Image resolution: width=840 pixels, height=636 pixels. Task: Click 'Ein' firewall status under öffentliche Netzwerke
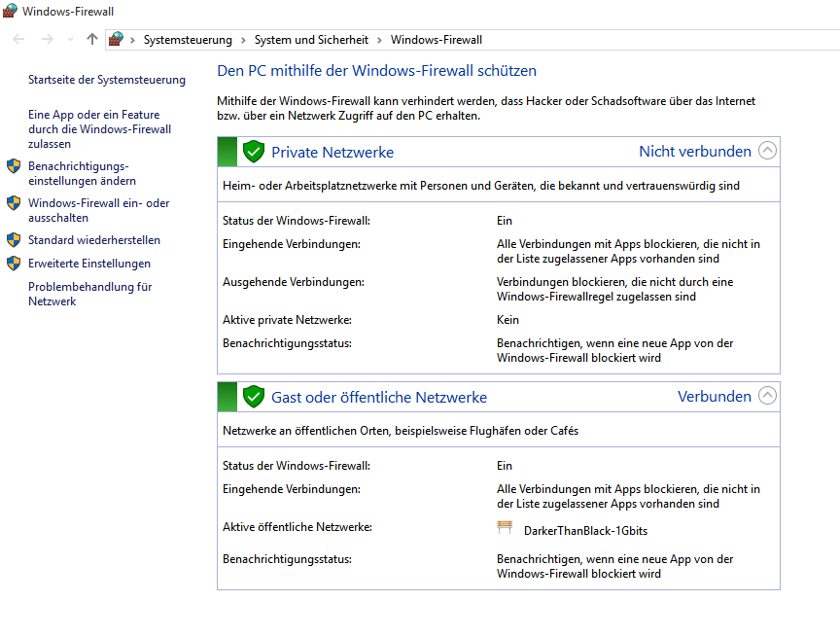pos(505,466)
